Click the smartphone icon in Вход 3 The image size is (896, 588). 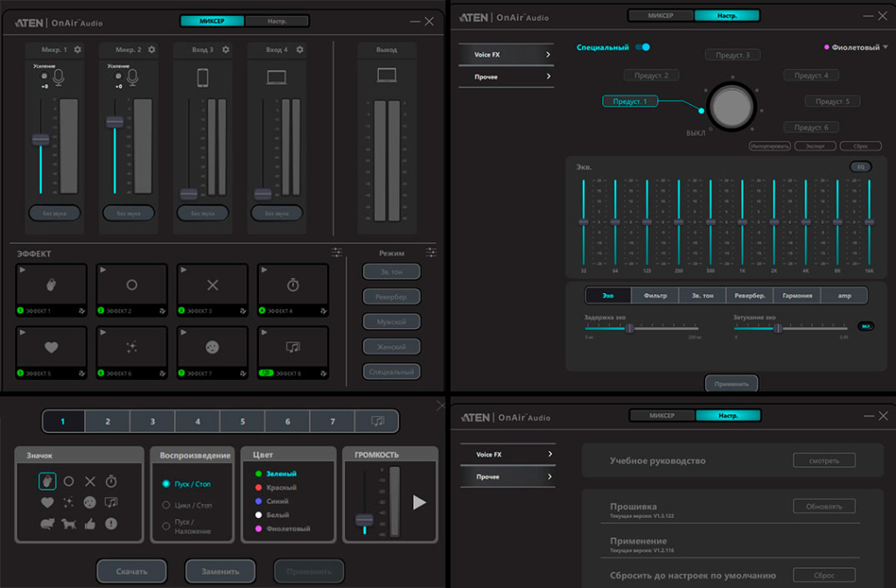(203, 78)
